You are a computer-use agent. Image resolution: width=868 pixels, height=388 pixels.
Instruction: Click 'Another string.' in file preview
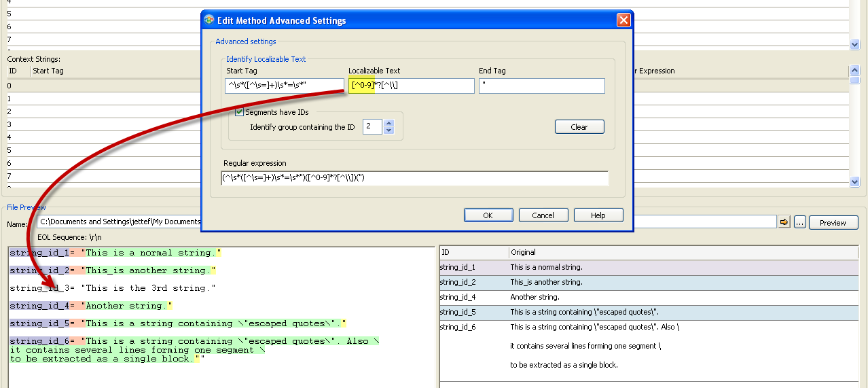click(x=126, y=306)
